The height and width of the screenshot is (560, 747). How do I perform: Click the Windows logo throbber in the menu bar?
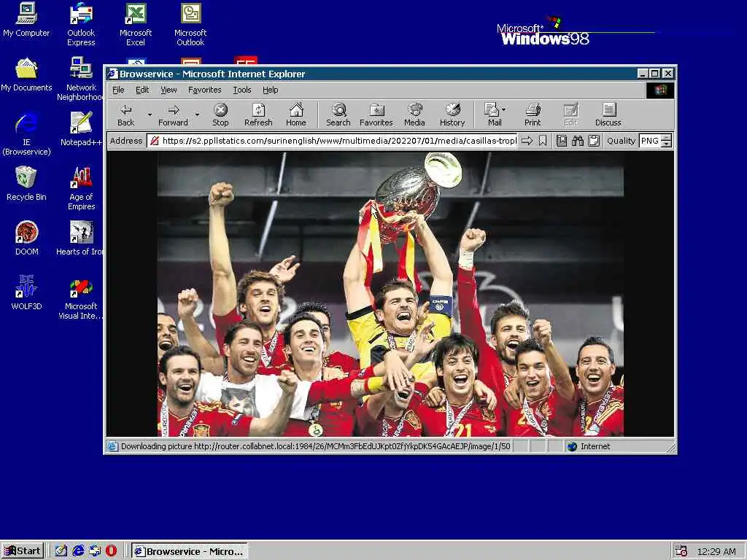click(x=660, y=90)
